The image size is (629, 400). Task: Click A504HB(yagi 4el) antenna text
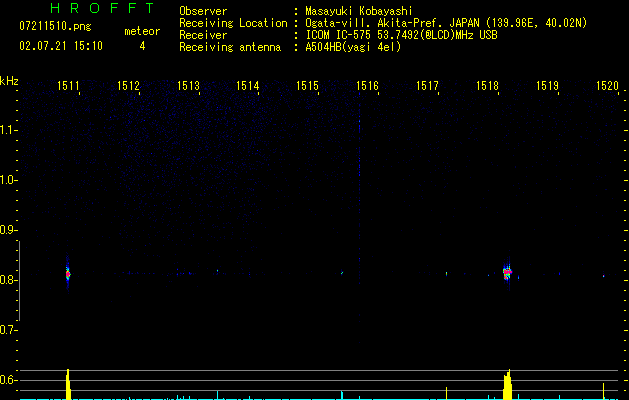click(353, 47)
